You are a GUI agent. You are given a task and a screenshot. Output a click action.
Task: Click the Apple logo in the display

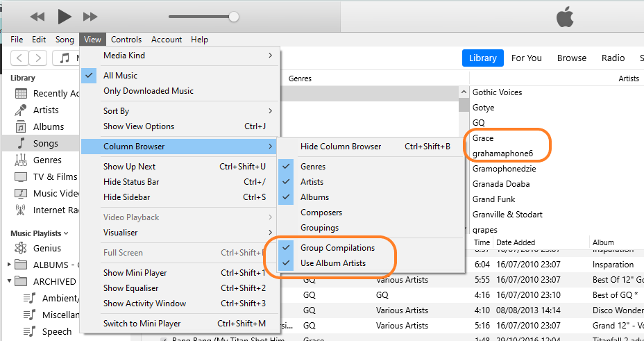coord(564,17)
